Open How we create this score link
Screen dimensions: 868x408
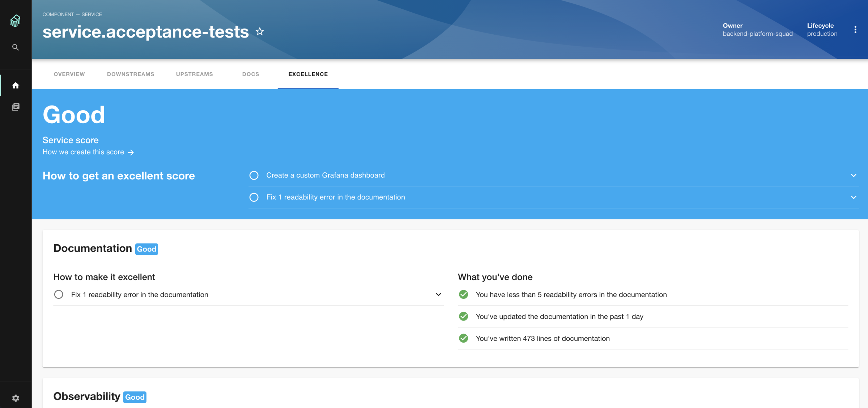[x=83, y=152]
